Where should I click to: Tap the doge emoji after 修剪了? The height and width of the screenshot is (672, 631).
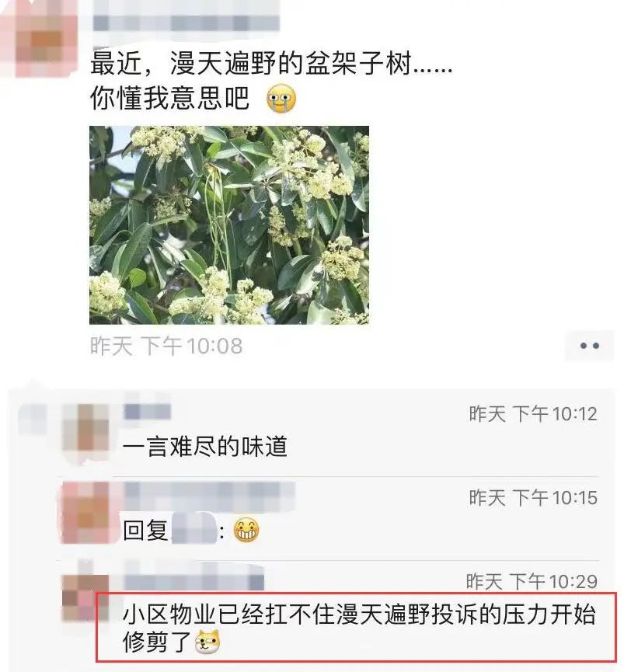point(208,642)
